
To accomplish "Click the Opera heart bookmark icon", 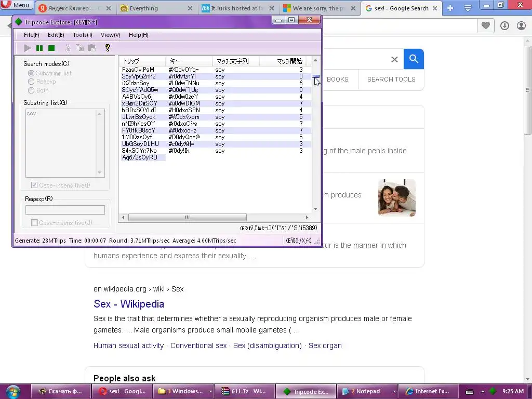I will click(486, 25).
